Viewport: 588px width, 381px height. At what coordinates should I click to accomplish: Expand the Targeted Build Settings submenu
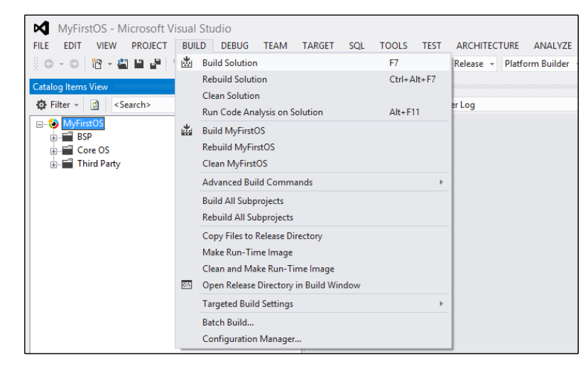click(442, 304)
